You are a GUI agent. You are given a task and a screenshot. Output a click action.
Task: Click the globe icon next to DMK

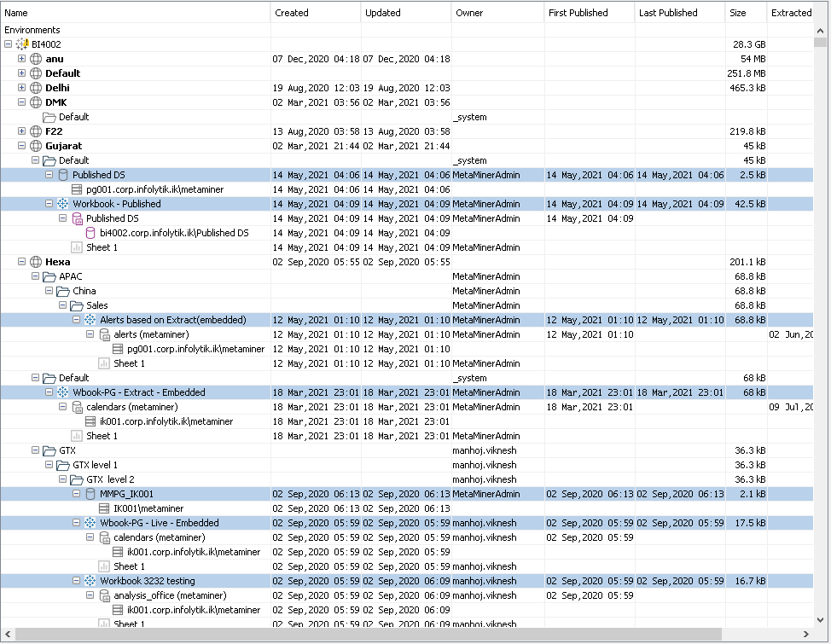(36, 102)
